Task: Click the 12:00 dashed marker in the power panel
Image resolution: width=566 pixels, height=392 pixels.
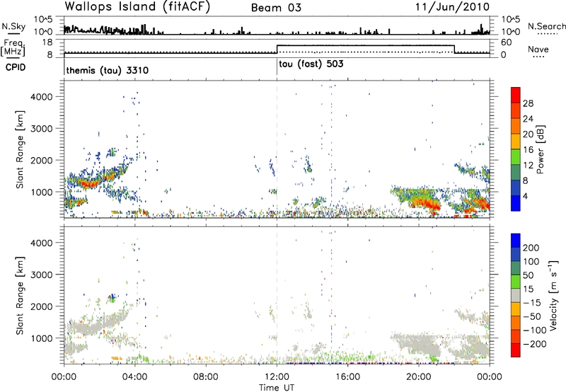Action: 277,149
